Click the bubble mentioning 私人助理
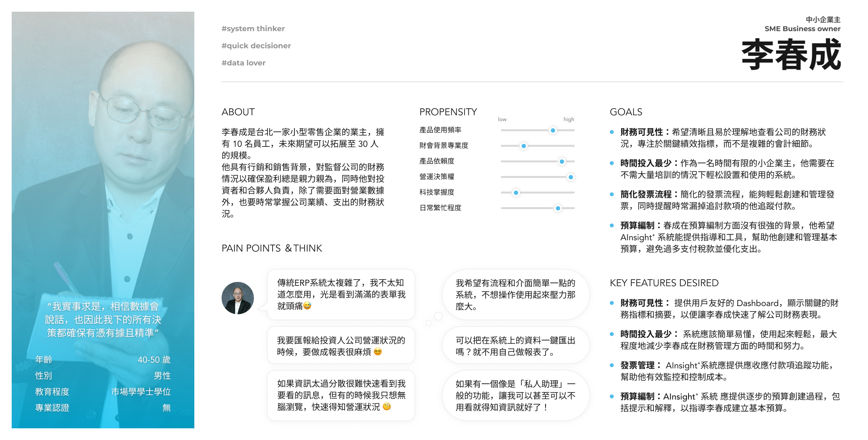The image size is (868, 440). (516, 395)
